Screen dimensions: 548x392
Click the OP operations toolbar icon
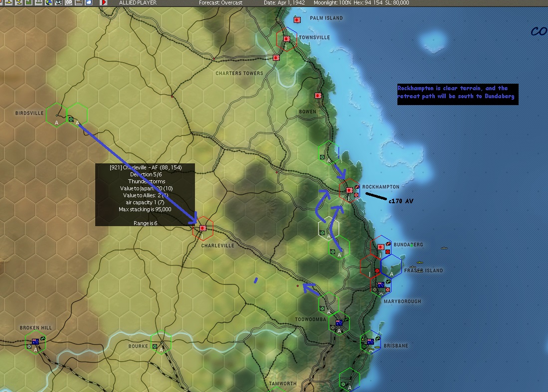(68, 2)
